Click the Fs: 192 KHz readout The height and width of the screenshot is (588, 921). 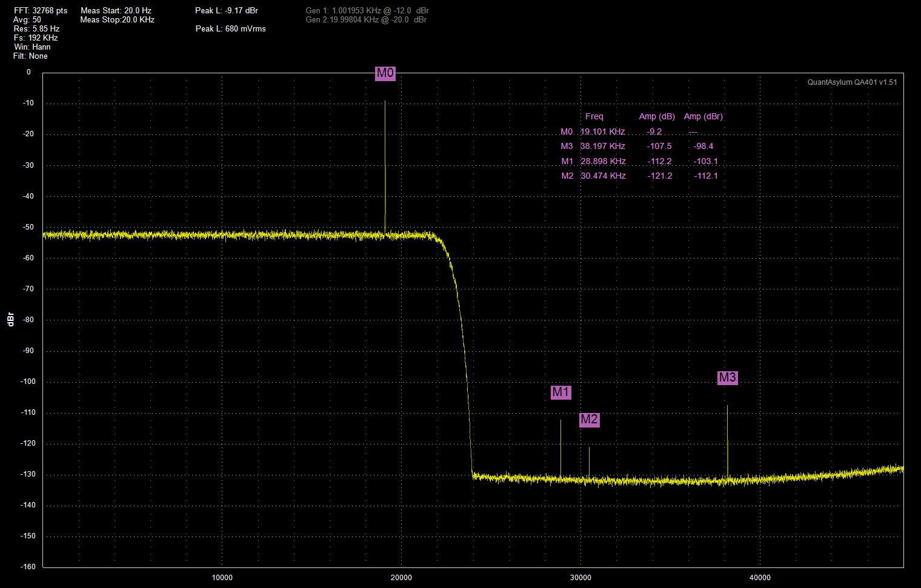click(x=36, y=38)
